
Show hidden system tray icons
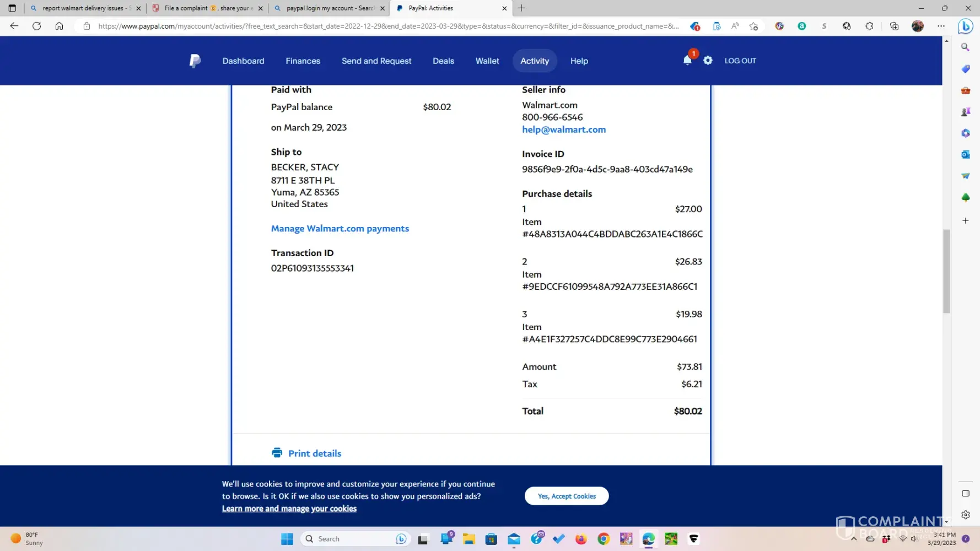[854, 539]
